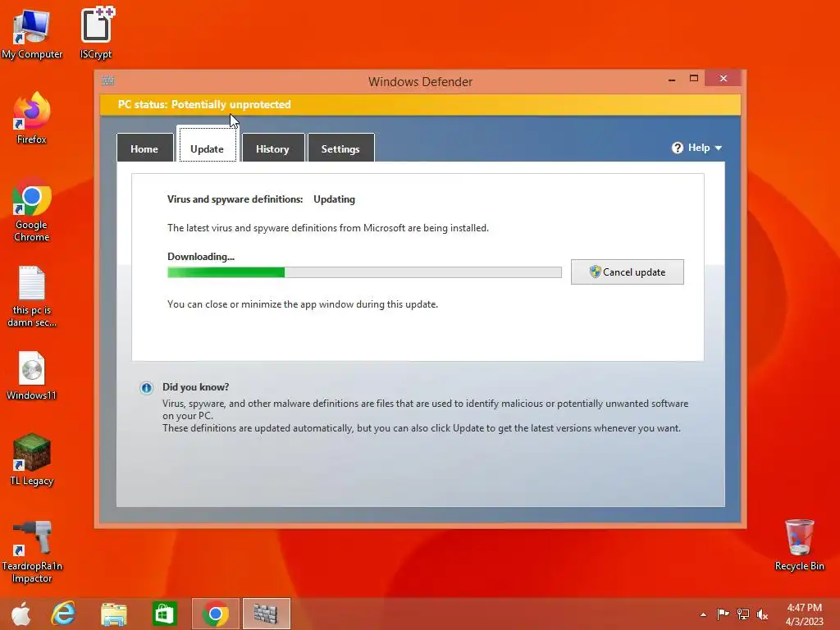Click the 'PC status: Potentially unprotected' banner

point(420,104)
